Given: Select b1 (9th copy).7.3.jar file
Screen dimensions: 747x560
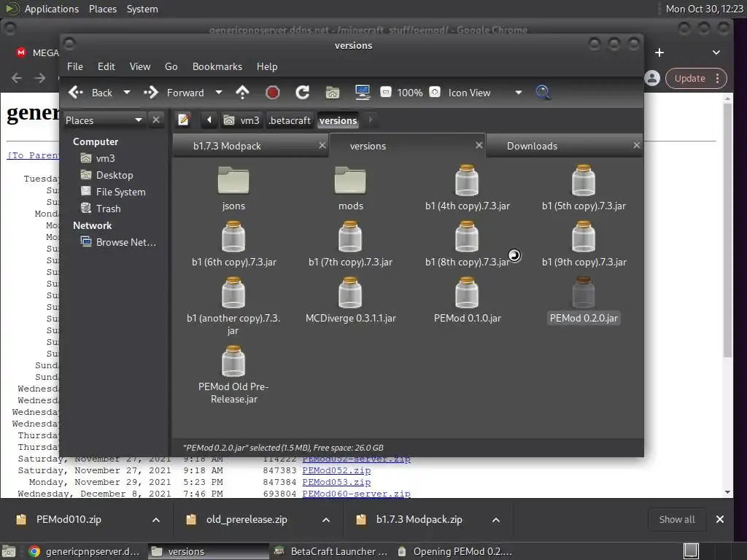Looking at the screenshot, I should [584, 236].
